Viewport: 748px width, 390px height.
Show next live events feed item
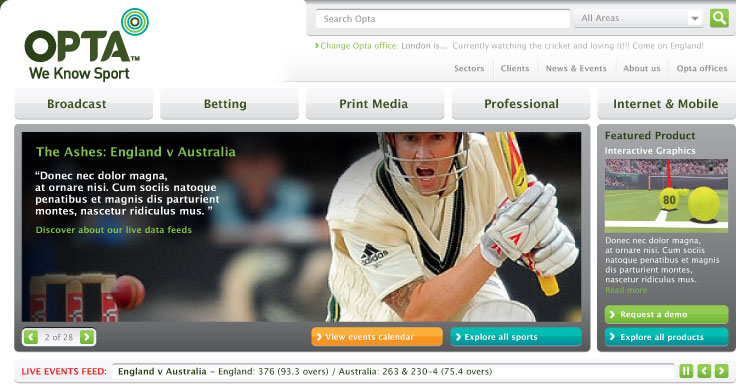tap(722, 371)
